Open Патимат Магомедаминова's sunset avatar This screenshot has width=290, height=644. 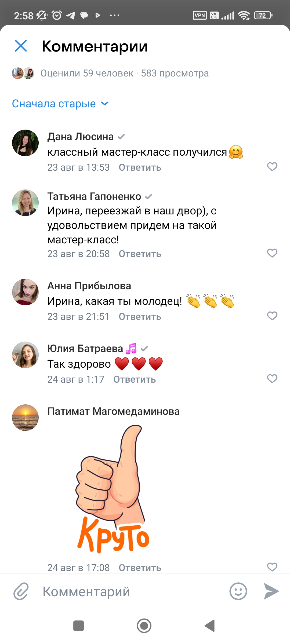[26, 418]
